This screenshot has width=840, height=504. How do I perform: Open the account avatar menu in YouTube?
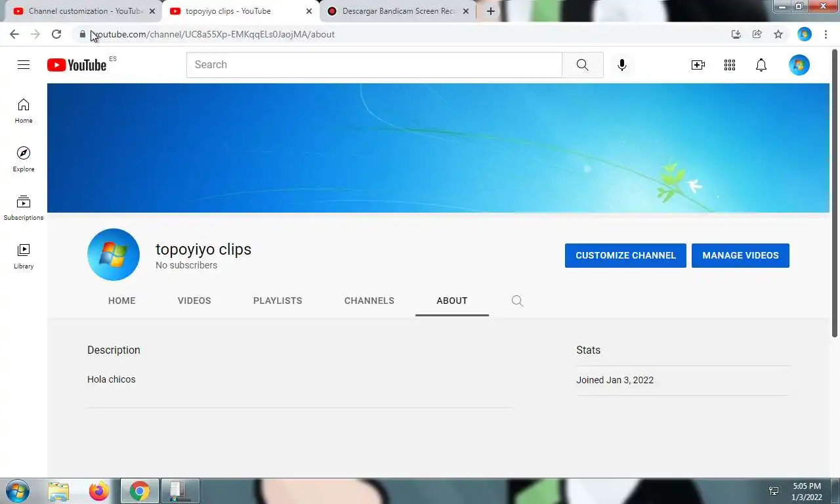pos(799,65)
